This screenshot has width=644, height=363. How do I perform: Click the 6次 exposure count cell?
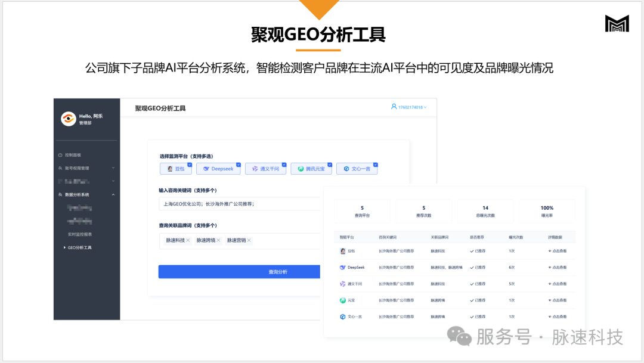coord(512,267)
